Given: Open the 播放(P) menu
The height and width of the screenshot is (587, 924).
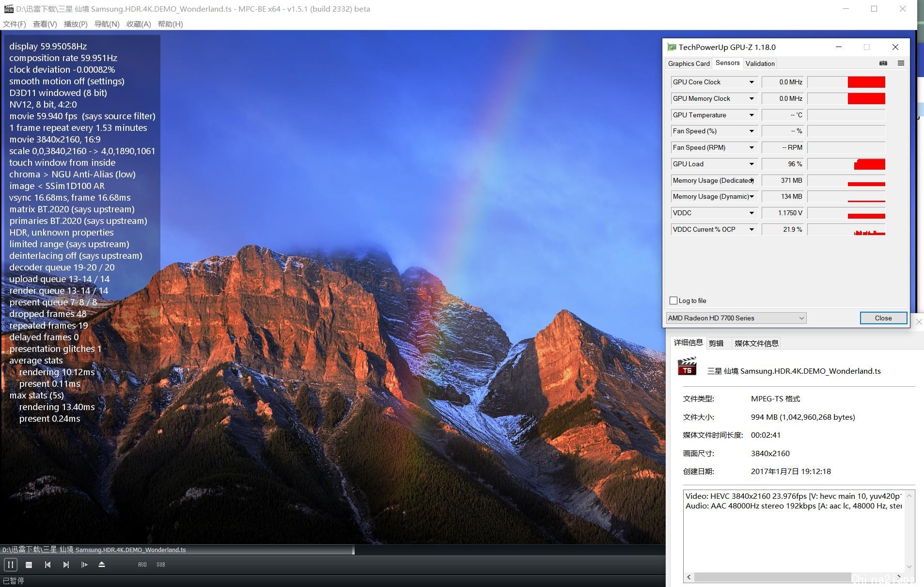Looking at the screenshot, I should coord(76,24).
